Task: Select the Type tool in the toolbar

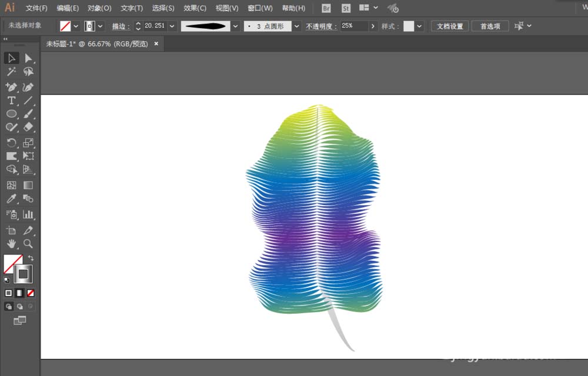Action: pyautogui.click(x=11, y=100)
